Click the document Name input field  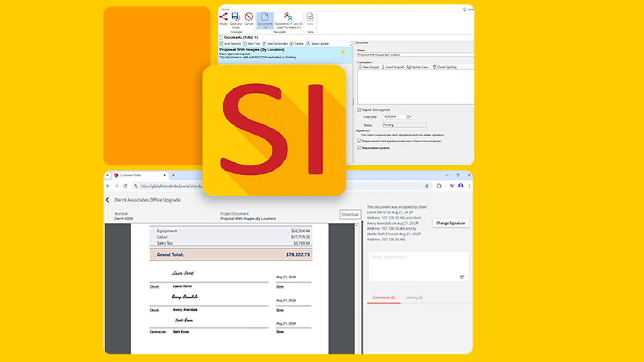(415, 54)
